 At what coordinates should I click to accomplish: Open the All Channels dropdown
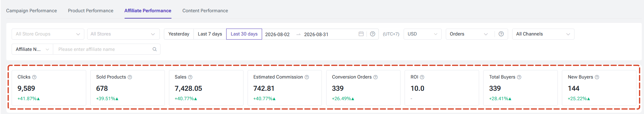pyautogui.click(x=543, y=34)
